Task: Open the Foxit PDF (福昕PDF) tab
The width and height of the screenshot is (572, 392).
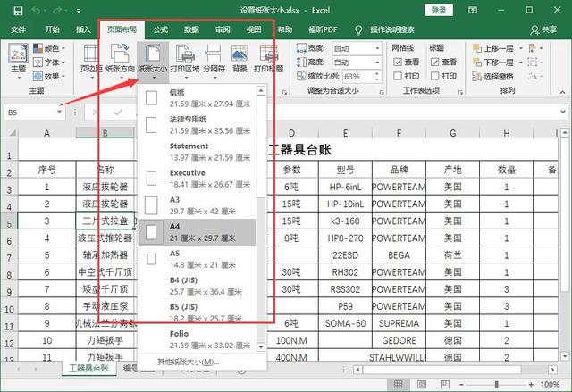Action: pyautogui.click(x=323, y=29)
